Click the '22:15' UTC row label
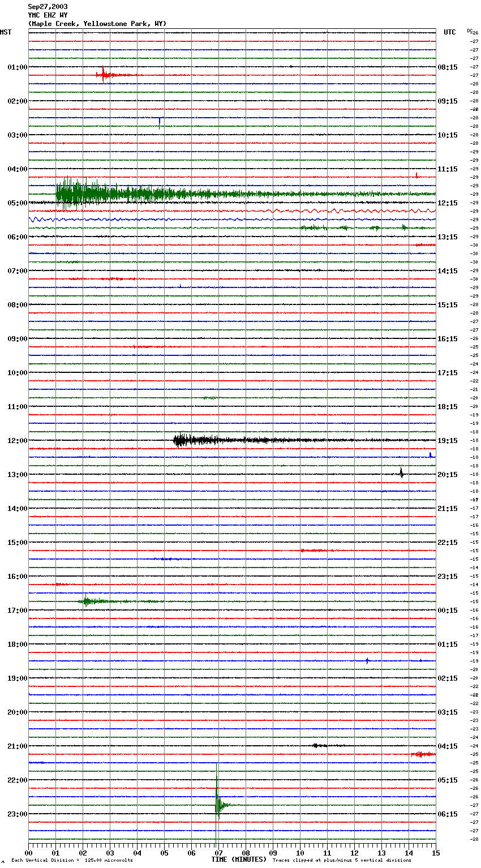This screenshot has width=481, height=868. tap(448, 543)
